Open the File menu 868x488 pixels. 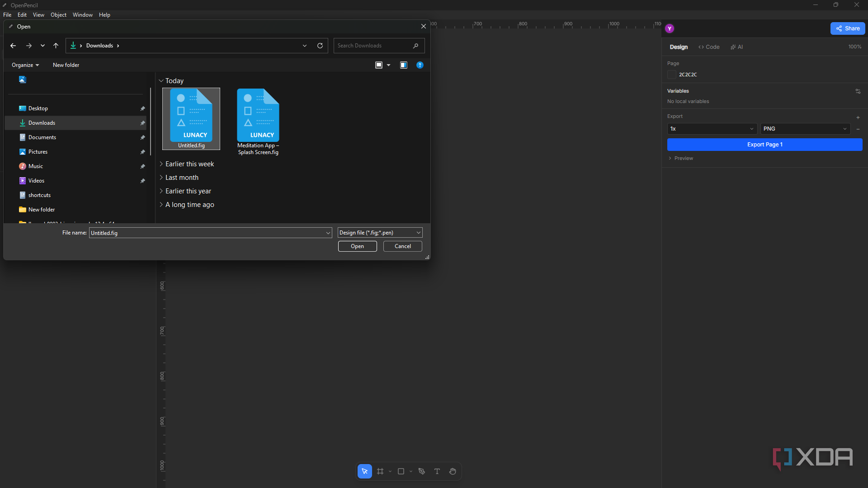click(x=7, y=15)
